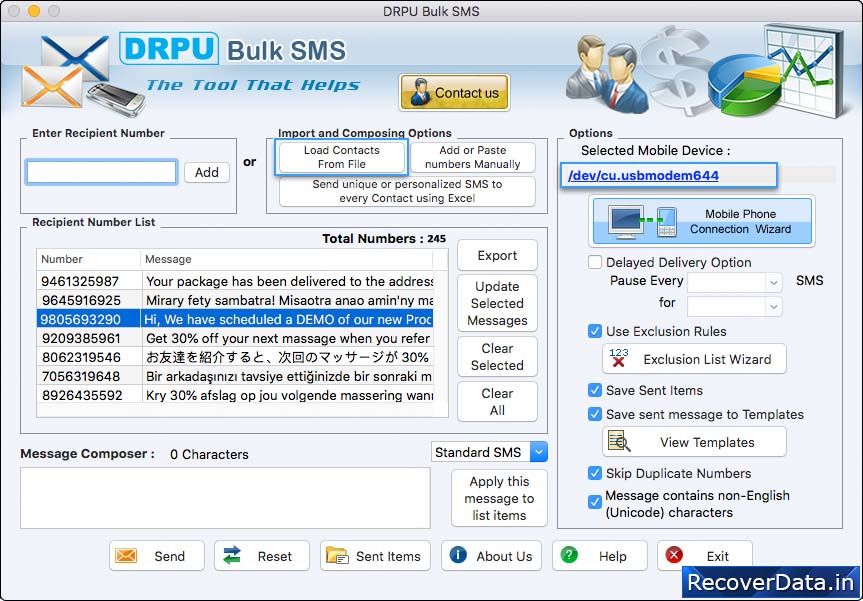Select row with number 9645916925

[235, 300]
